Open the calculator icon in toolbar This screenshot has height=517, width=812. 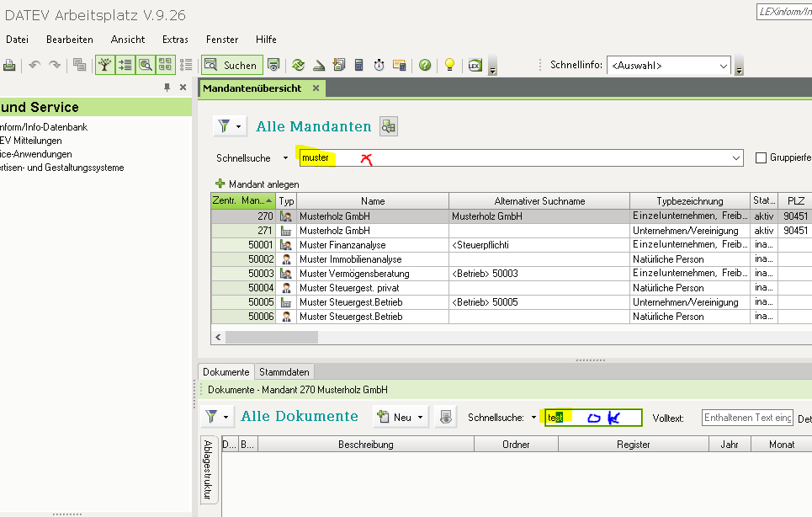coord(358,66)
